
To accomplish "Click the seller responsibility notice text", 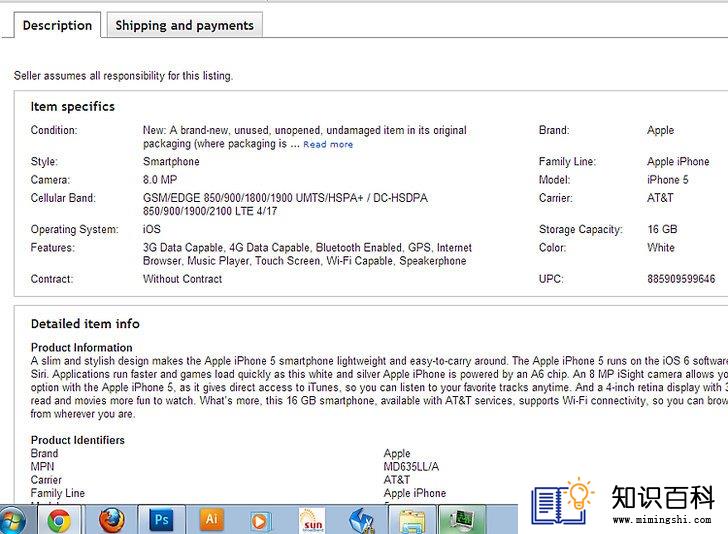I will 123,76.
